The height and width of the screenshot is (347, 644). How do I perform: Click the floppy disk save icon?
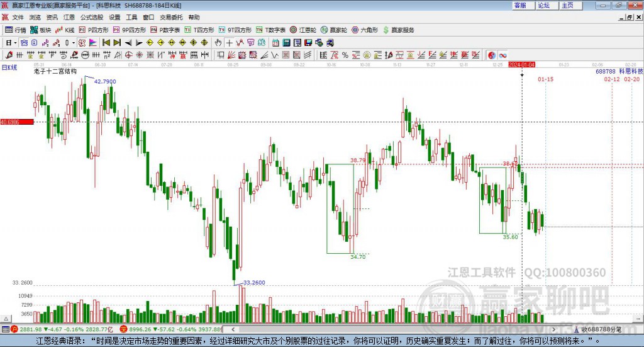[x=308, y=43]
